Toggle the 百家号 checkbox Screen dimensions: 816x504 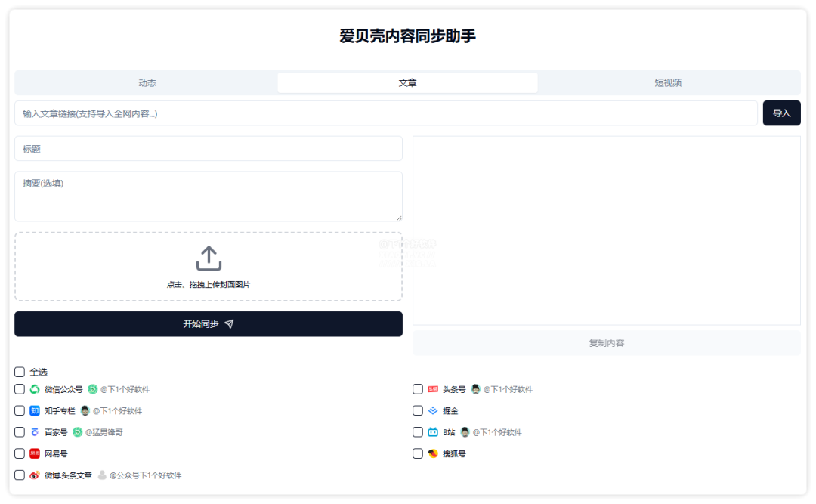click(20, 432)
